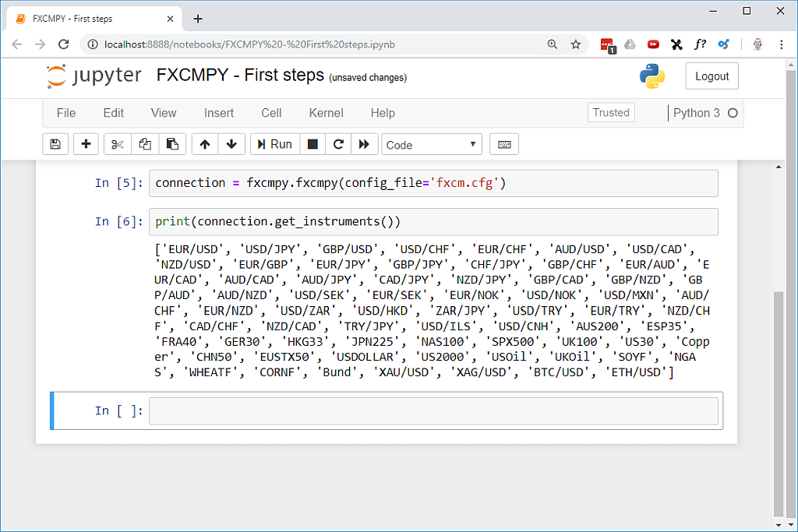Copy the selected cell from the notebook toolbar
Screen dimensions: 798x532
coord(145,144)
